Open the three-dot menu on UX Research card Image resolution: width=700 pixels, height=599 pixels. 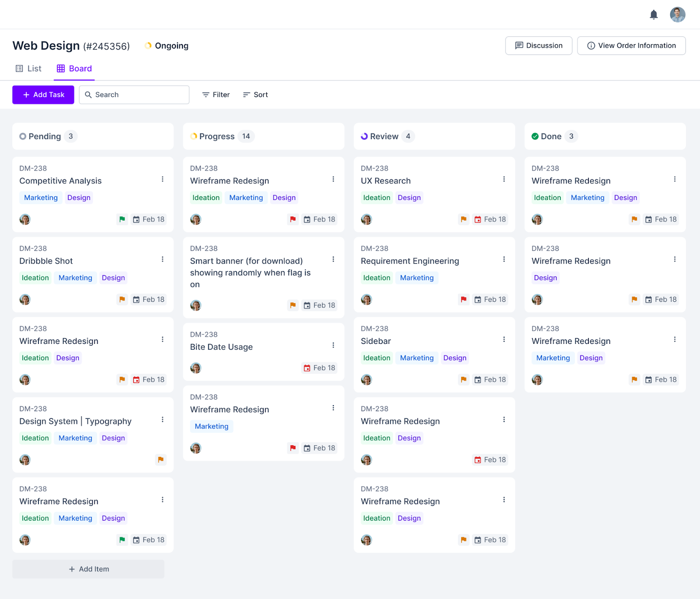pyautogui.click(x=504, y=179)
